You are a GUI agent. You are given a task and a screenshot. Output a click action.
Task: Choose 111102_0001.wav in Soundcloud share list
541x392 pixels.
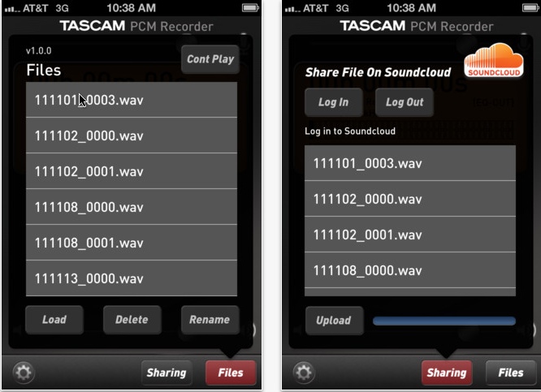click(x=410, y=235)
